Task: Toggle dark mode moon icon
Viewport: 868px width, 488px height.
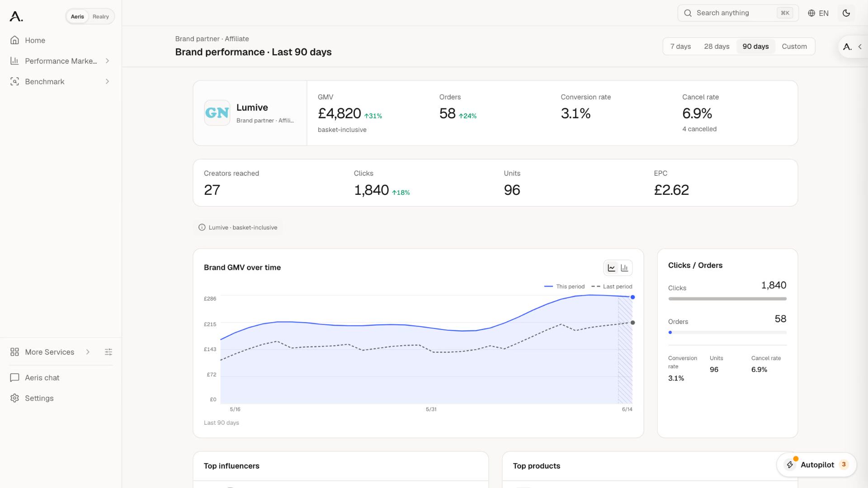Action: click(846, 13)
